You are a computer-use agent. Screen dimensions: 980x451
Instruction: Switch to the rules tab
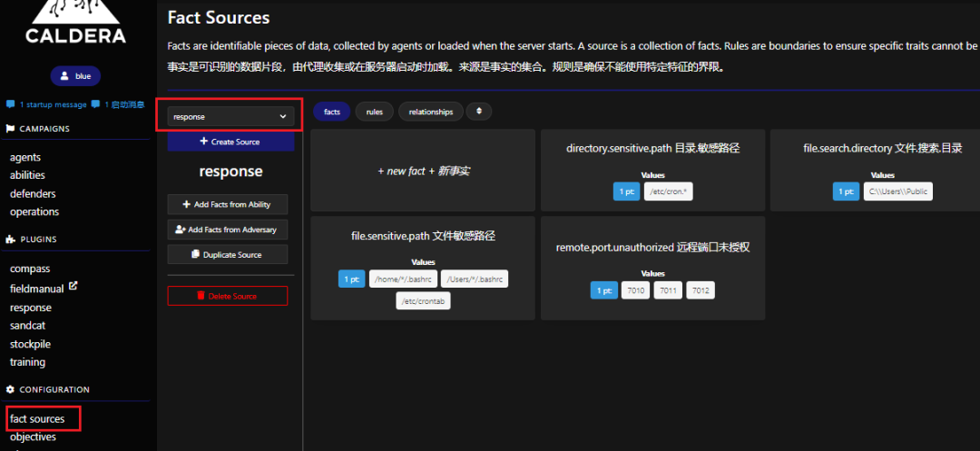[375, 112]
